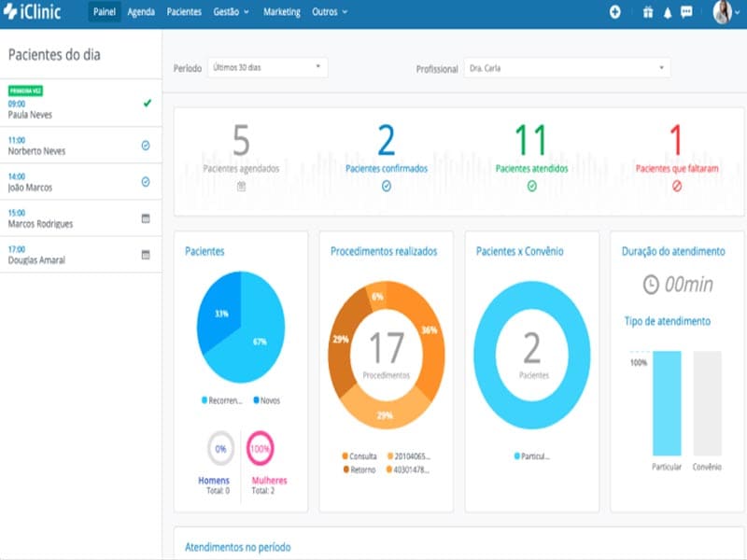The height and width of the screenshot is (560, 747).
Task: Click the Pacientes confirmados label
Action: tap(387, 169)
